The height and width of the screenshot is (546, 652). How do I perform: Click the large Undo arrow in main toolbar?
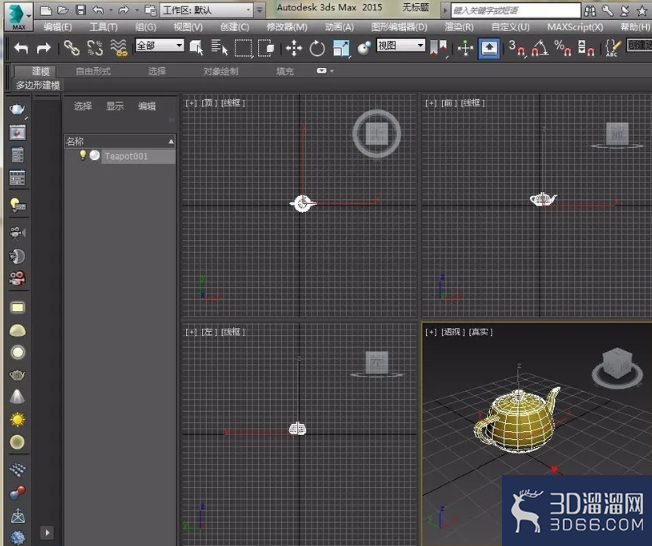pos(21,48)
